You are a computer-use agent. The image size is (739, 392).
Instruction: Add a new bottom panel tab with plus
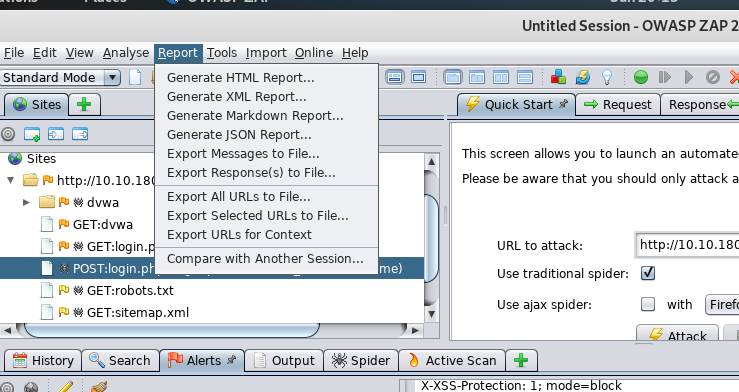tap(521, 360)
